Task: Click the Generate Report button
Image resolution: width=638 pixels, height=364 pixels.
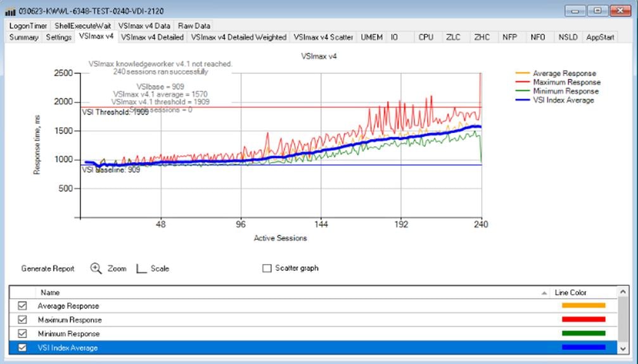Action: [x=48, y=269]
